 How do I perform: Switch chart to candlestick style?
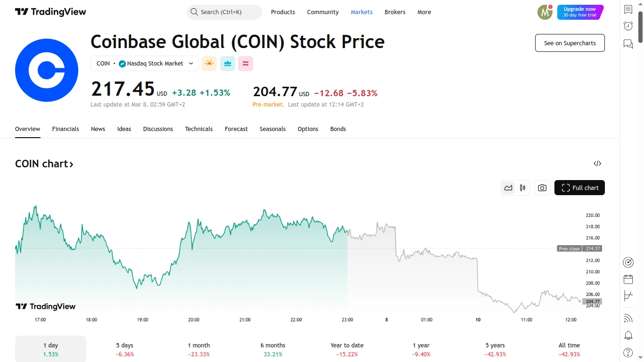[x=522, y=188]
